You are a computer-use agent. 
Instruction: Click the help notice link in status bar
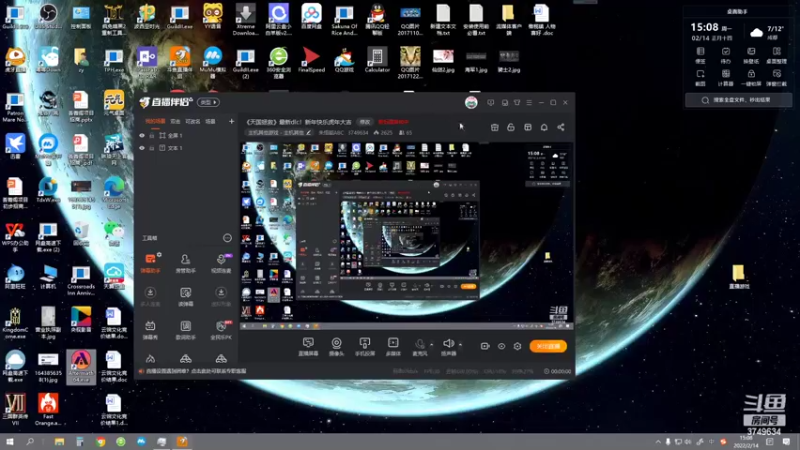tap(196, 371)
